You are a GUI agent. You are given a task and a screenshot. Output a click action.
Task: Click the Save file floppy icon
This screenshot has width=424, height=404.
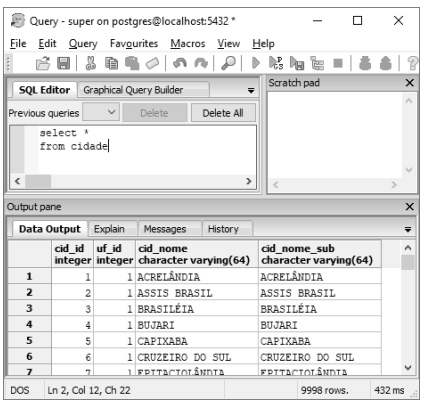click(63, 63)
